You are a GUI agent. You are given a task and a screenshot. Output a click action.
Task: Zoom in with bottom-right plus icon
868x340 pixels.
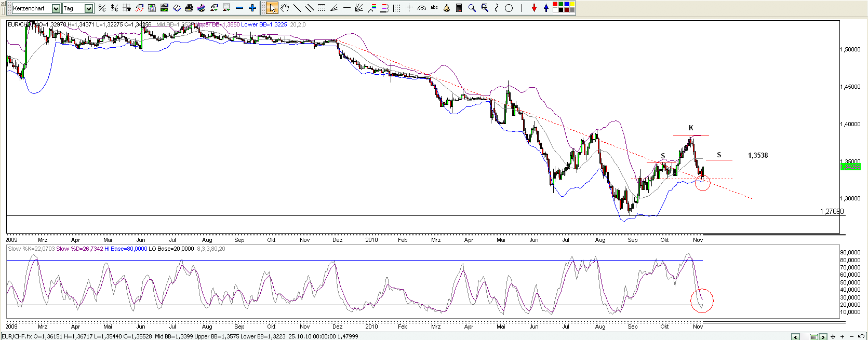pos(842,337)
